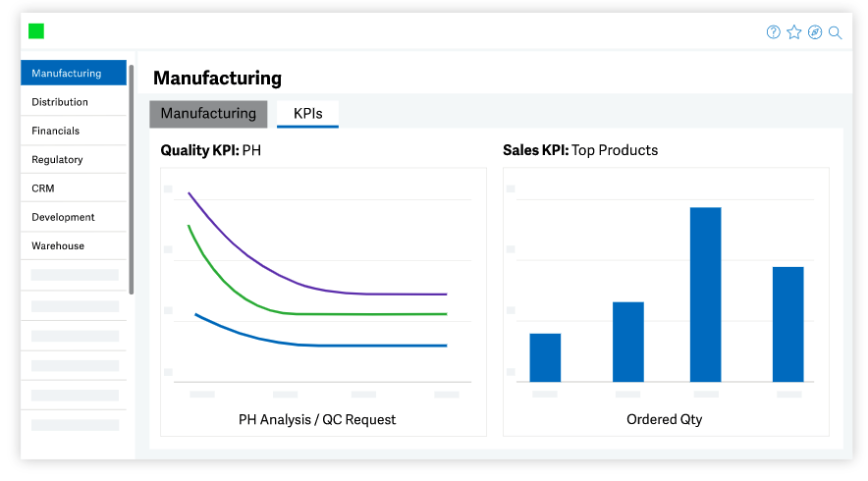This screenshot has width=868, height=481.
Task: Click the favorites star icon
Action: click(794, 32)
